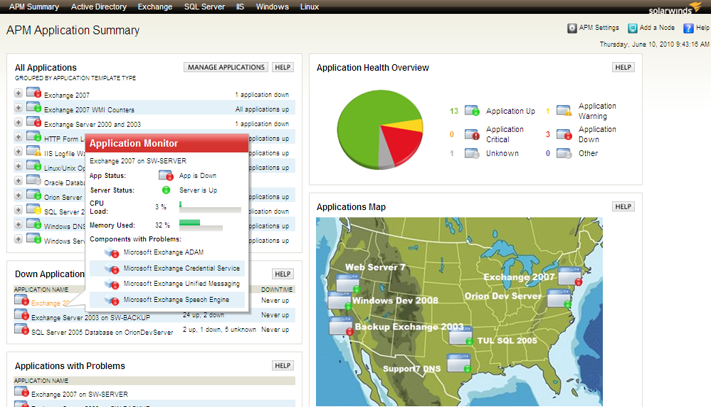
Task: Click the Application Warning legend icon
Action: pos(564,111)
